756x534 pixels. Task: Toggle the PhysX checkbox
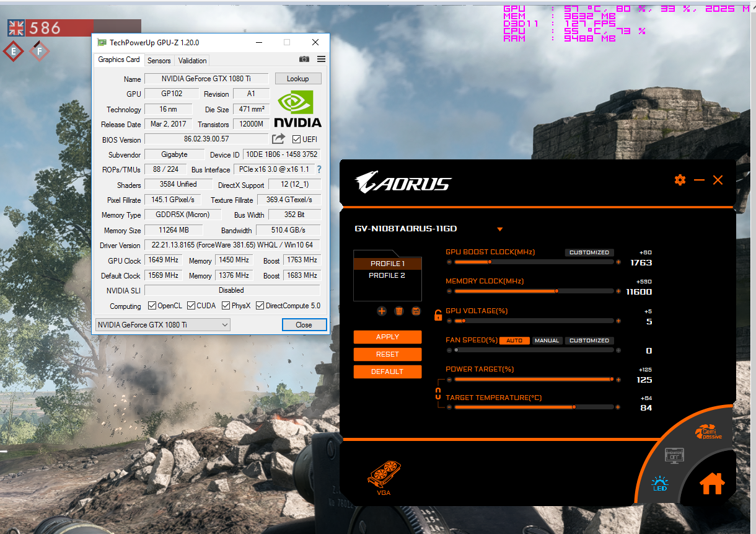(226, 306)
